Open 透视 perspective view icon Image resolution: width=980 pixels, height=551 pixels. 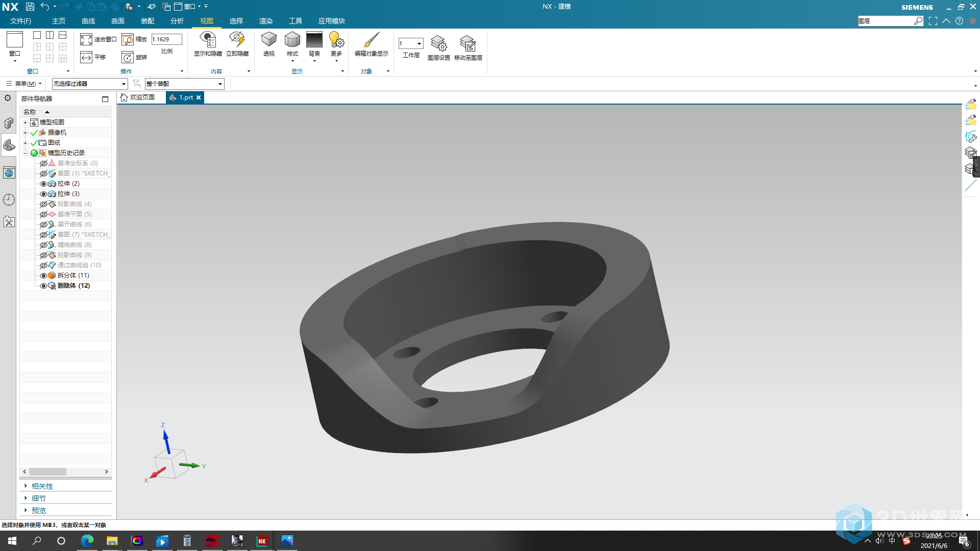pyautogui.click(x=268, y=44)
